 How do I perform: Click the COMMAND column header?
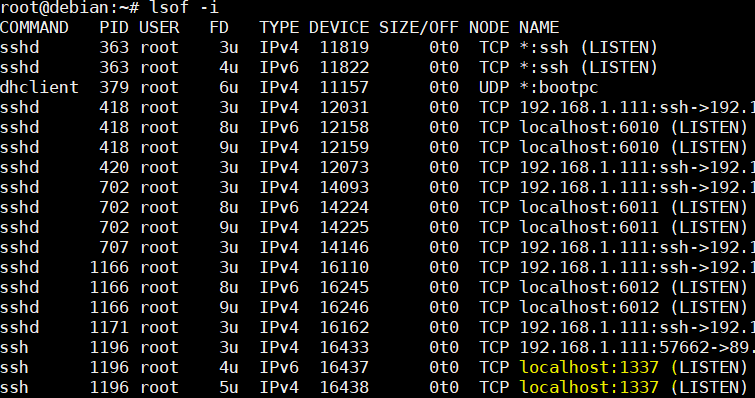(34, 27)
